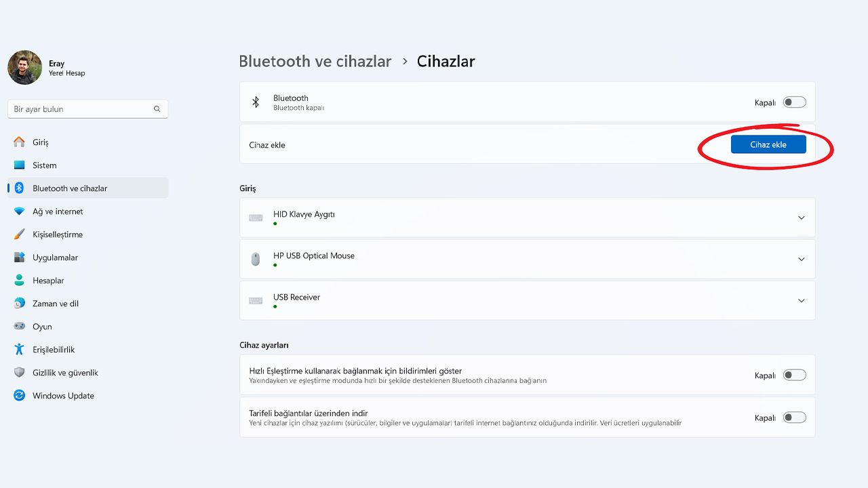Expand the HID Klavye Aygıtı entry
The width and height of the screenshot is (868, 488).
(801, 218)
